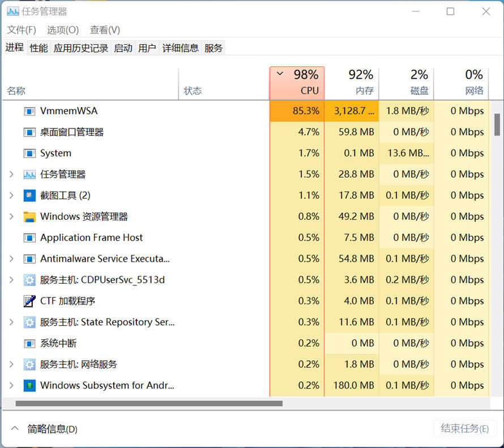Click the 任务管理器 row chart icon

29,174
